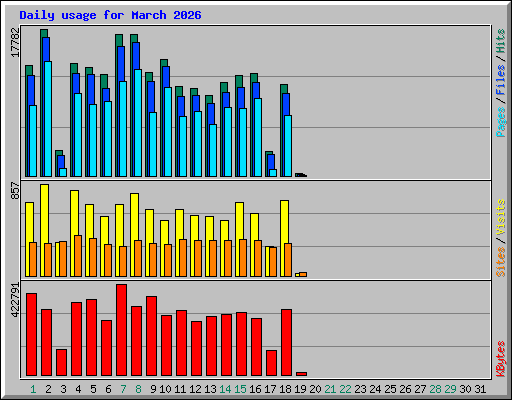
Task: Select day 9 on the x-axis
Action: tap(153, 389)
